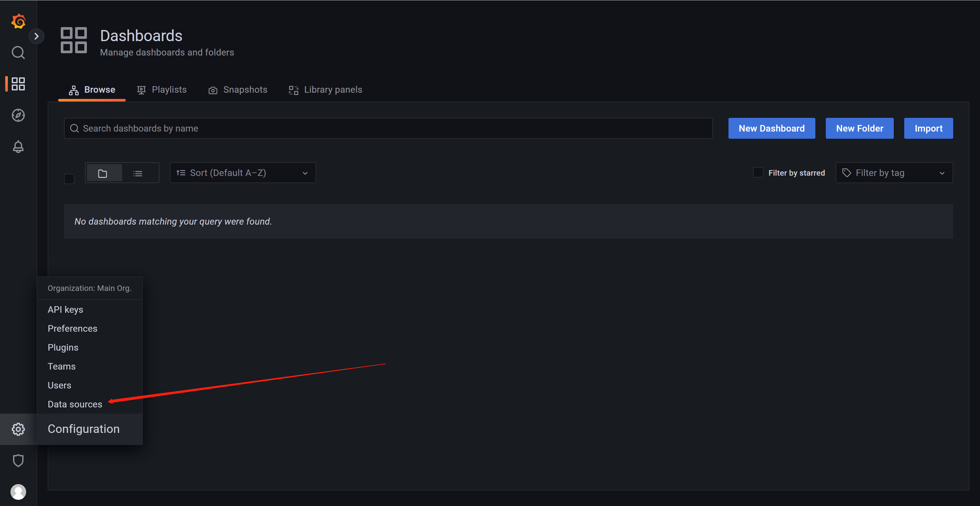Viewport: 980px width, 506px height.
Task: Open API keys from Configuration menu
Action: tap(65, 310)
